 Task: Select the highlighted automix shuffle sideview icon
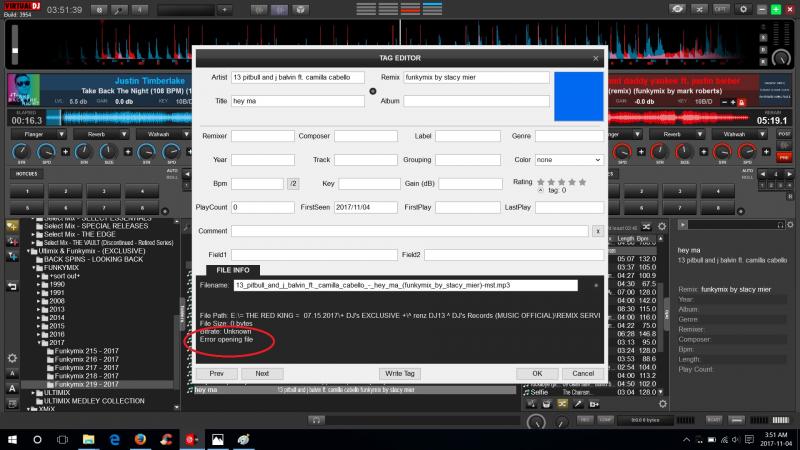[562, 404]
